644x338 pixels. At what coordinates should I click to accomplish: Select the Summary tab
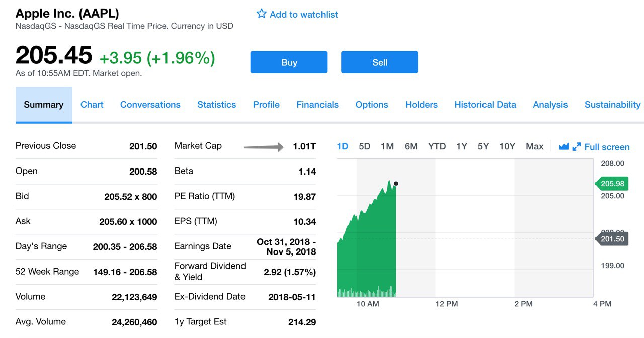coord(44,105)
